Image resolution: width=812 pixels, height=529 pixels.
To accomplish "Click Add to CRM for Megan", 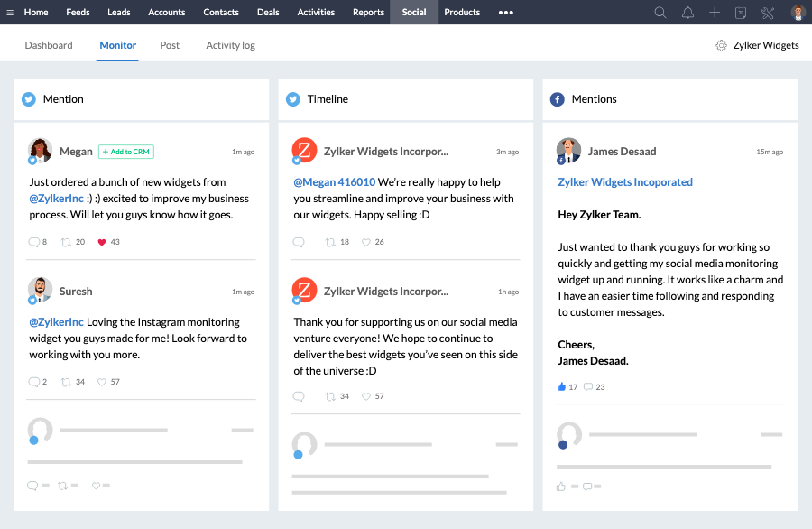I will pos(125,152).
